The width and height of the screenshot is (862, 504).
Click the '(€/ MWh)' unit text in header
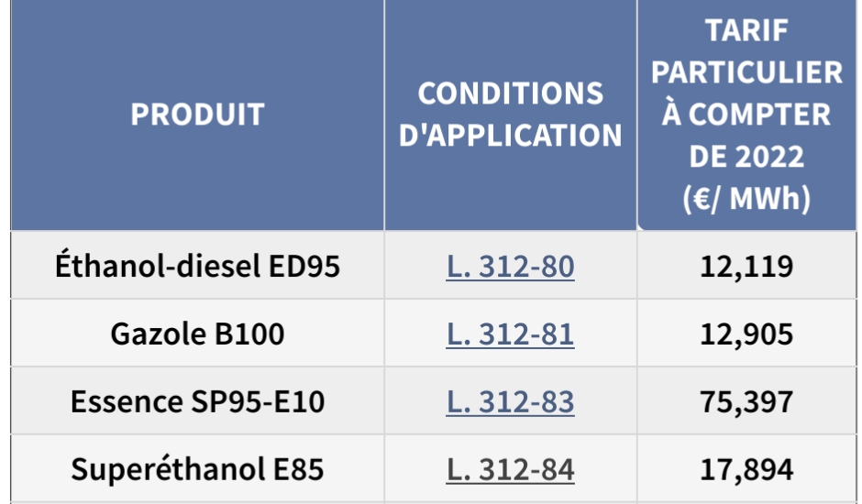click(746, 199)
